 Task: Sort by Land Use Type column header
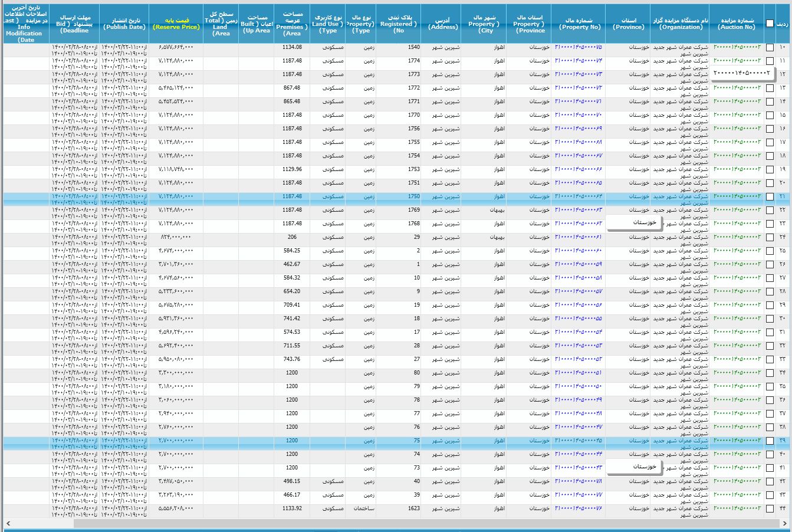pos(328,24)
